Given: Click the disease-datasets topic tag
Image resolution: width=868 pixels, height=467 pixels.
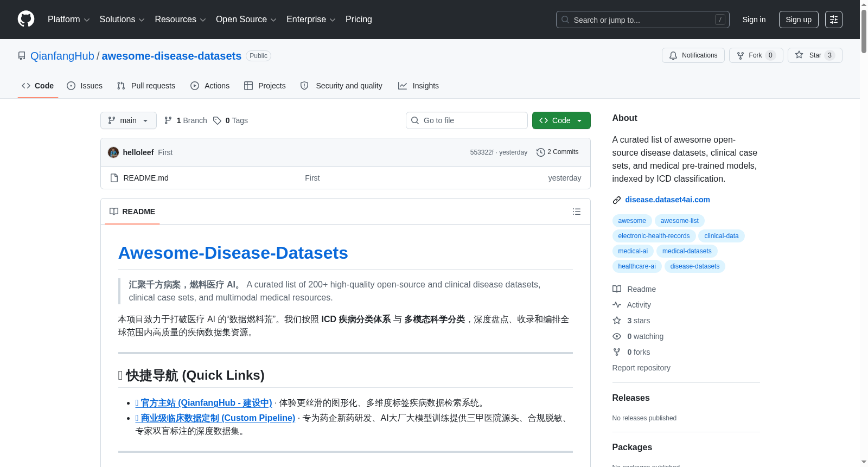Looking at the screenshot, I should click(x=695, y=266).
